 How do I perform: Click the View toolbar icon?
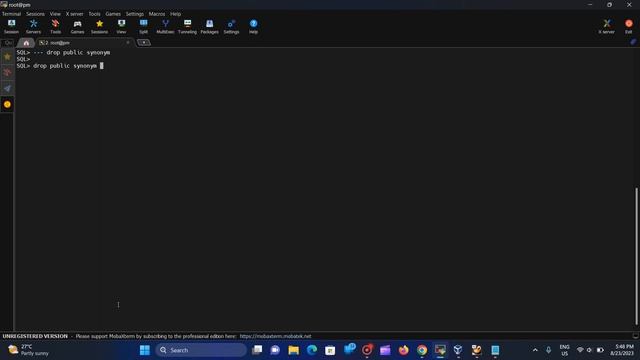pyautogui.click(x=121, y=27)
